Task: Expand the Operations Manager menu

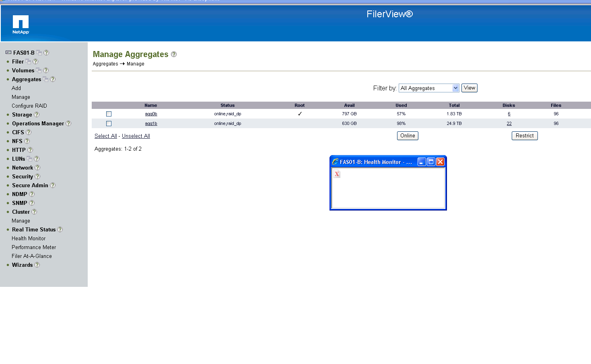Action: [x=38, y=123]
